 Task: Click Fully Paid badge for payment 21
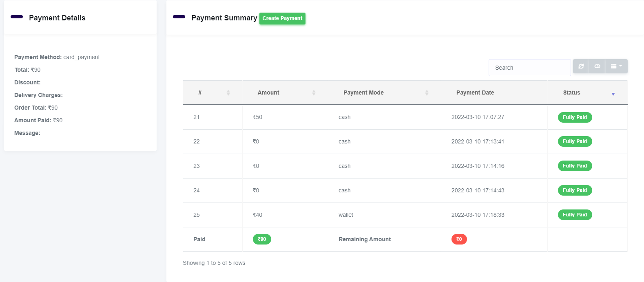coord(574,117)
